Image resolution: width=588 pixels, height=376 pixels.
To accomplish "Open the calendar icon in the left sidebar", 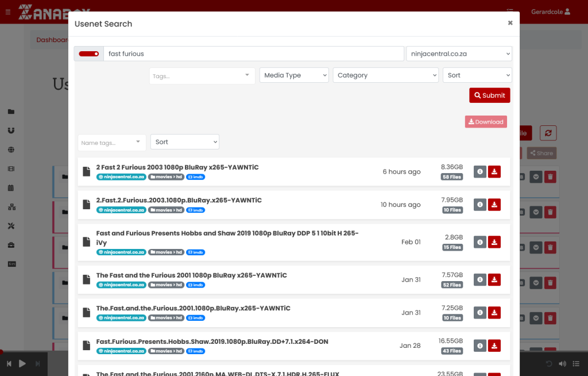I will coord(11,188).
